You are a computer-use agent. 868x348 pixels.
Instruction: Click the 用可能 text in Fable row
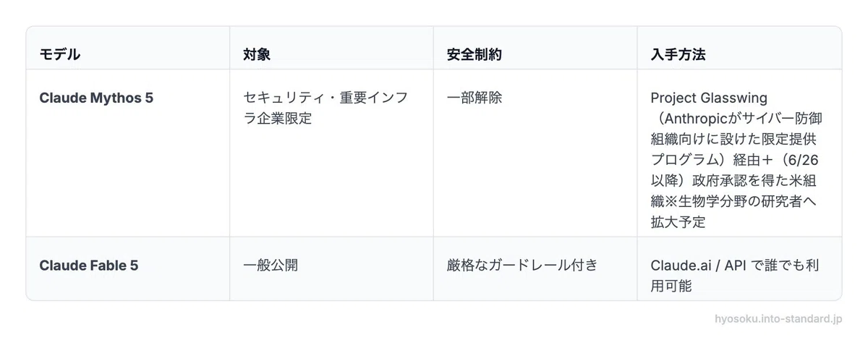[671, 286]
